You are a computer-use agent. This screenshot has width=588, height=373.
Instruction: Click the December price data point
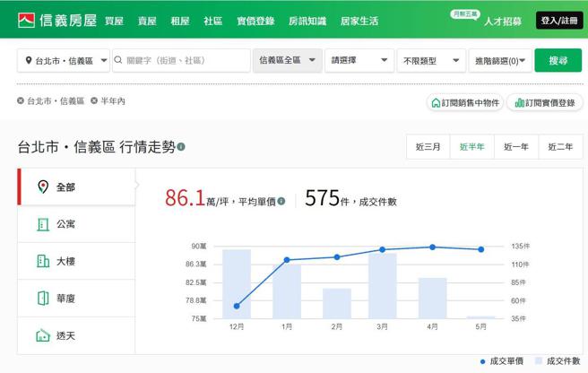click(x=237, y=307)
